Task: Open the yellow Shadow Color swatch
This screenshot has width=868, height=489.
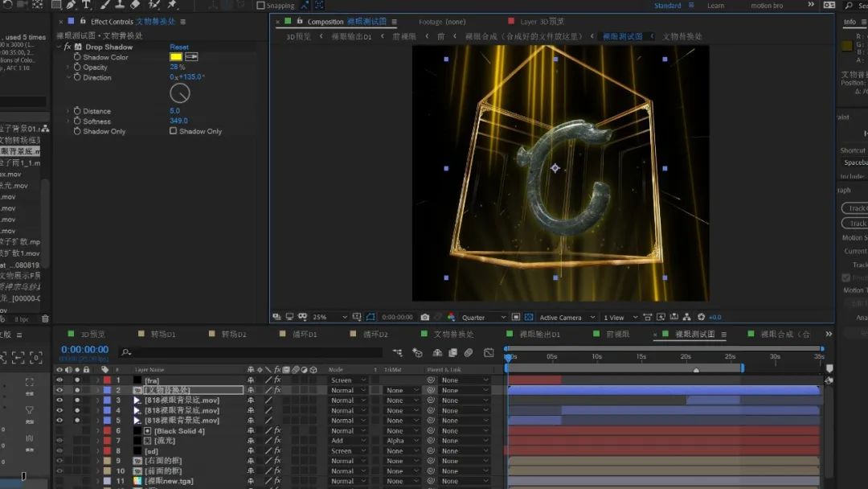Action: (175, 57)
